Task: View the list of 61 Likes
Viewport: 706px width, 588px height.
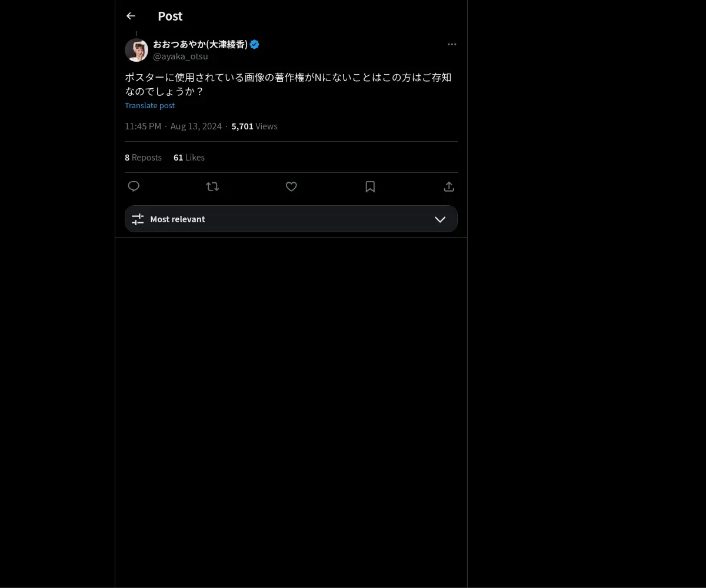Action: (189, 157)
